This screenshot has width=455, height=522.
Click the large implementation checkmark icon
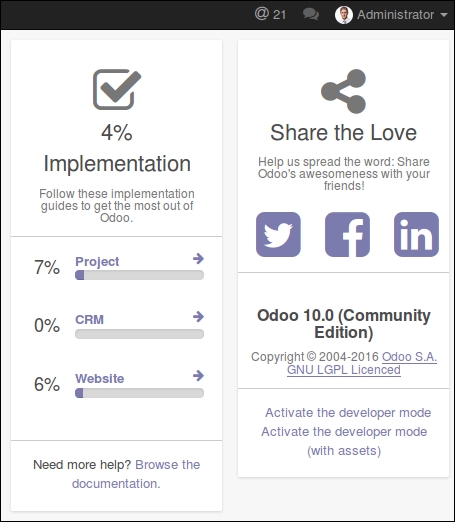click(117, 89)
